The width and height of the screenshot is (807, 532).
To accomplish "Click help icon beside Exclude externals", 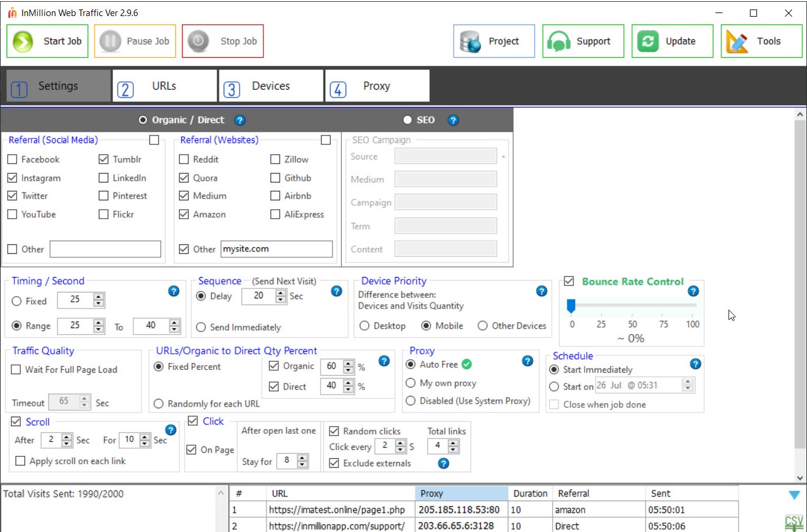I will pos(443,463).
